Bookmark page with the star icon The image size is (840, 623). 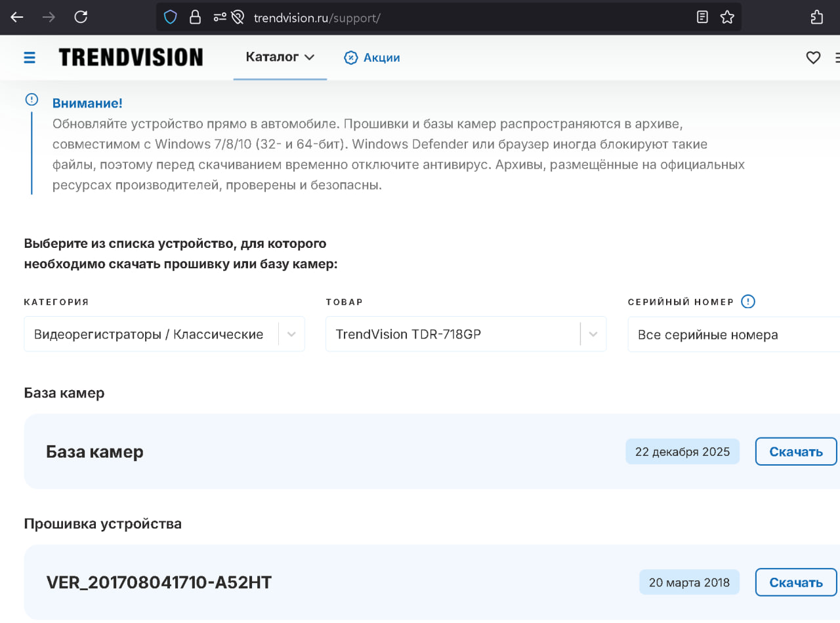(x=727, y=18)
